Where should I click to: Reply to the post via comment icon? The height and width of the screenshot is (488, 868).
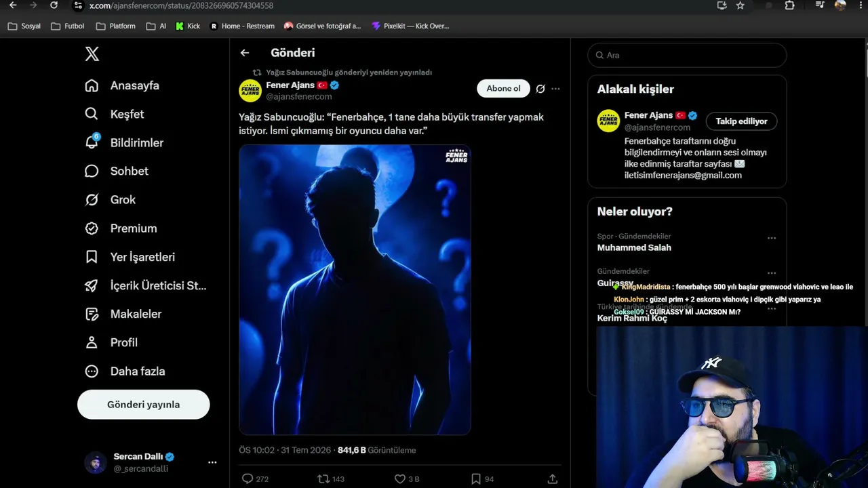click(x=248, y=479)
